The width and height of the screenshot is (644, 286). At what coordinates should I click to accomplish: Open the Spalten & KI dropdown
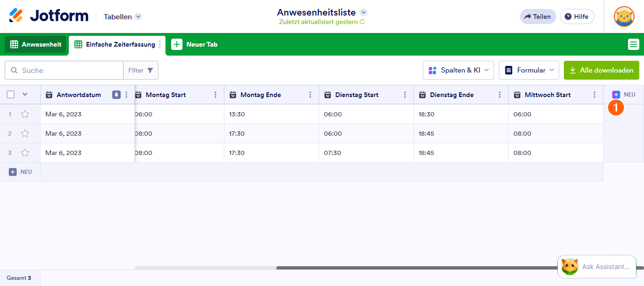coord(458,70)
